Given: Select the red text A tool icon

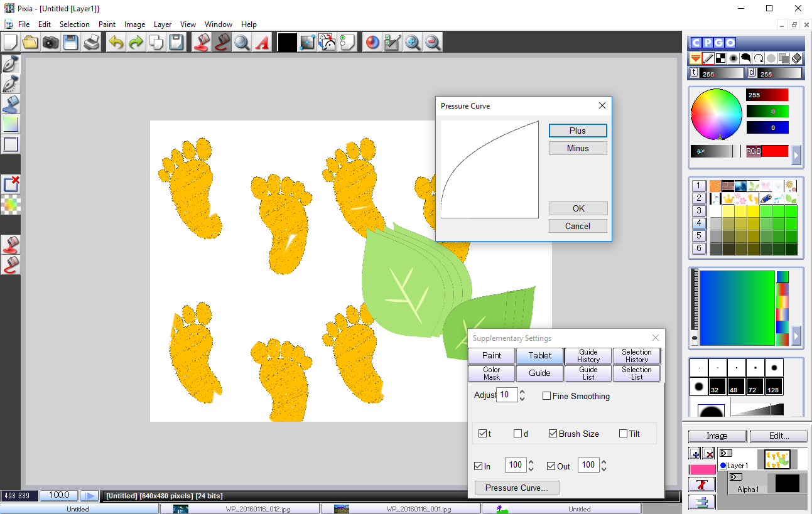Looking at the screenshot, I should click(x=262, y=43).
